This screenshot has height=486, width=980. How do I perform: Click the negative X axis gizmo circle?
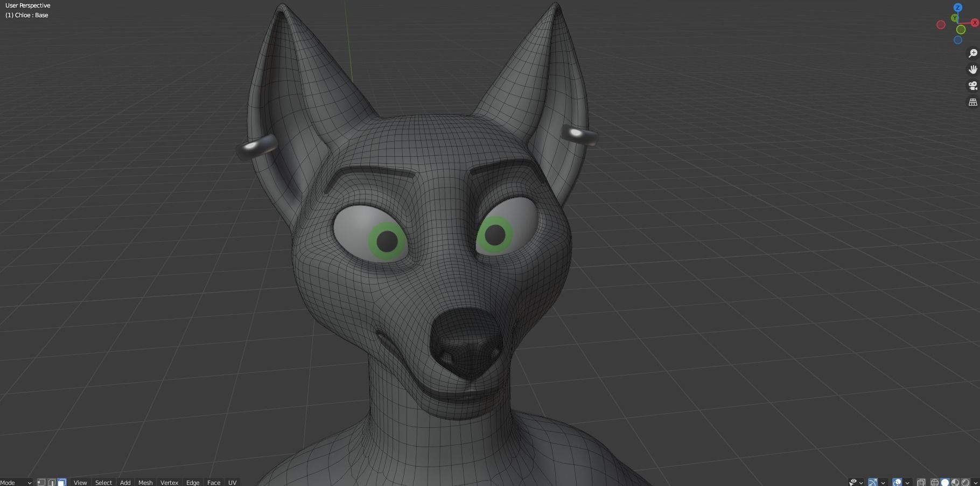941,25
